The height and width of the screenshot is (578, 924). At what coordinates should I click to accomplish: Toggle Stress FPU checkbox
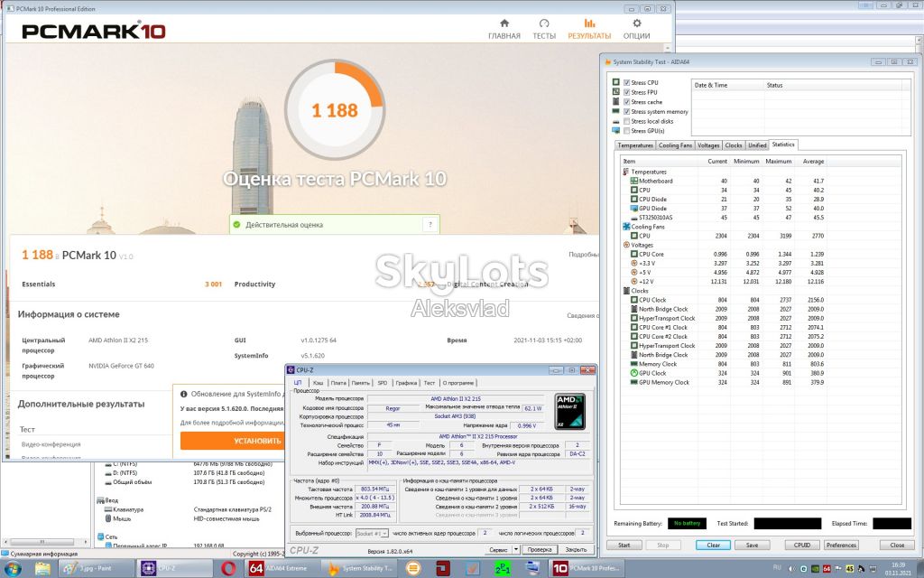[626, 92]
